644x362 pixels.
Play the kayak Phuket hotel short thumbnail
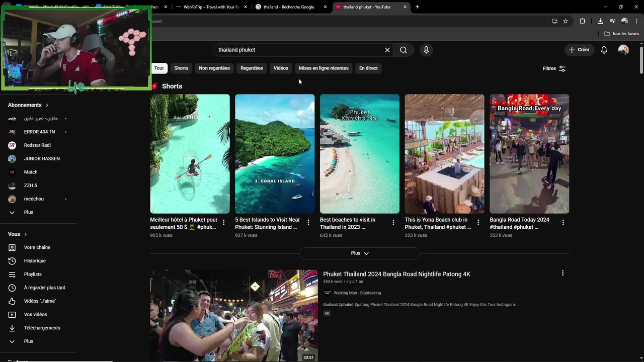click(190, 154)
